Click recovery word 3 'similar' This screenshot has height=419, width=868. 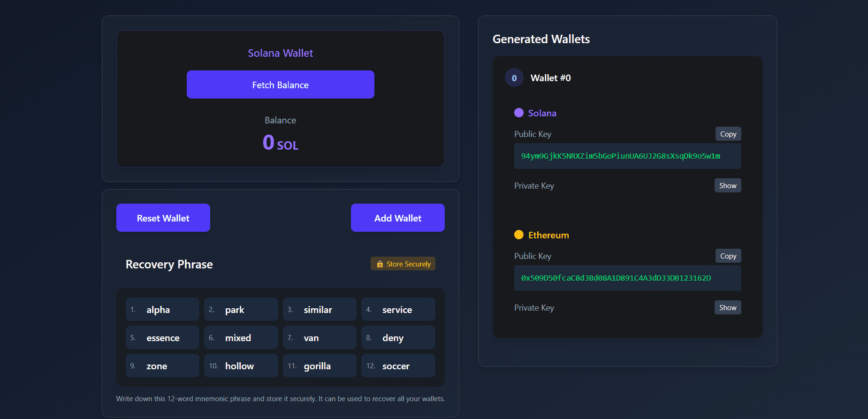pos(320,309)
